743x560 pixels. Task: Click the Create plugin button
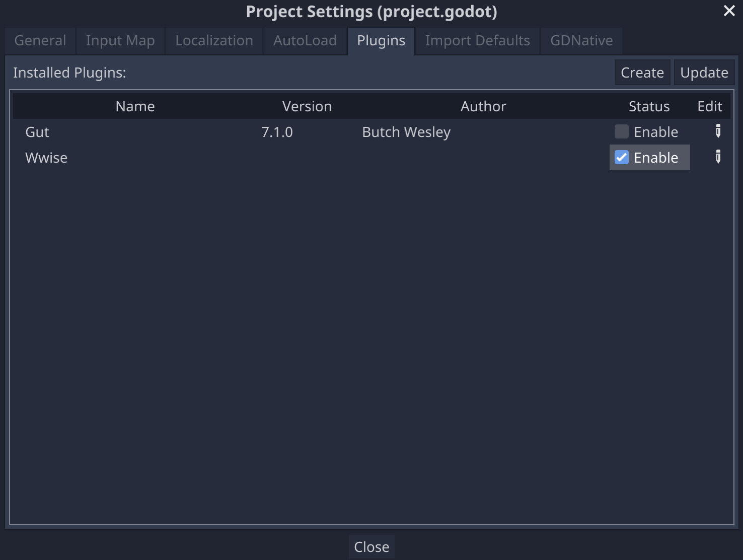(642, 73)
